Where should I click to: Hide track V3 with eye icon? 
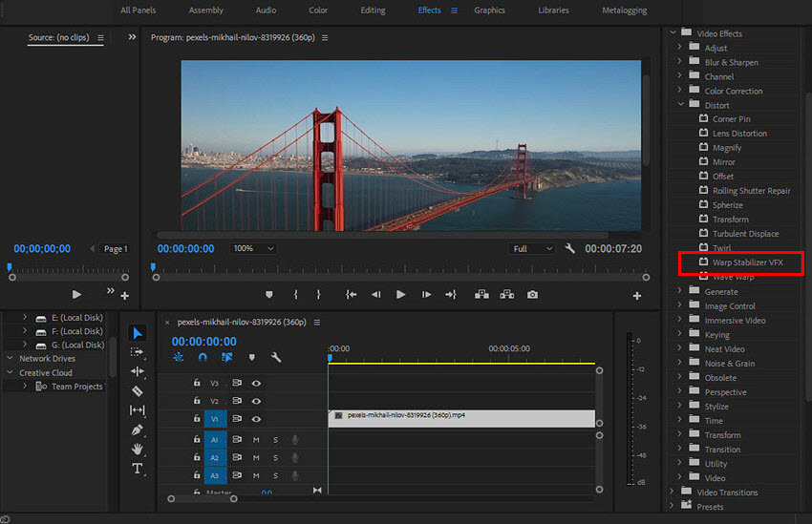click(x=256, y=384)
